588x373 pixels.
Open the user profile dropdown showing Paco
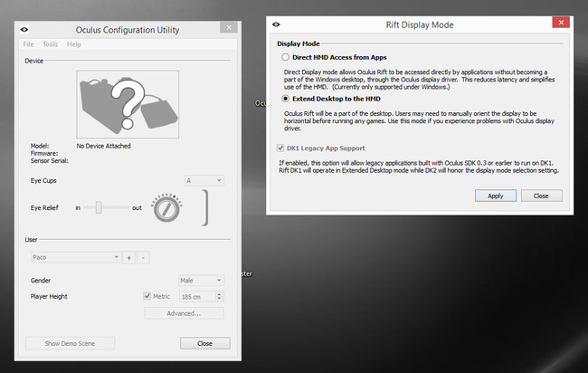[76, 257]
